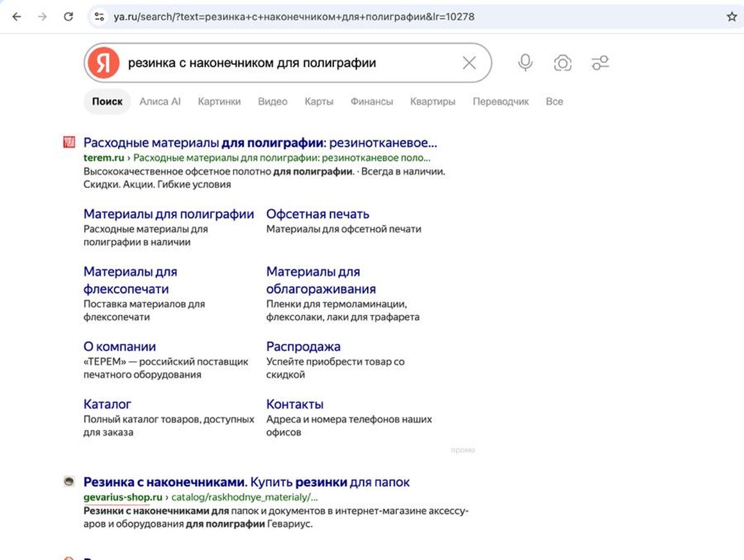The width and height of the screenshot is (744, 560).
Task: Open sitelink О компании
Action: coord(119,346)
